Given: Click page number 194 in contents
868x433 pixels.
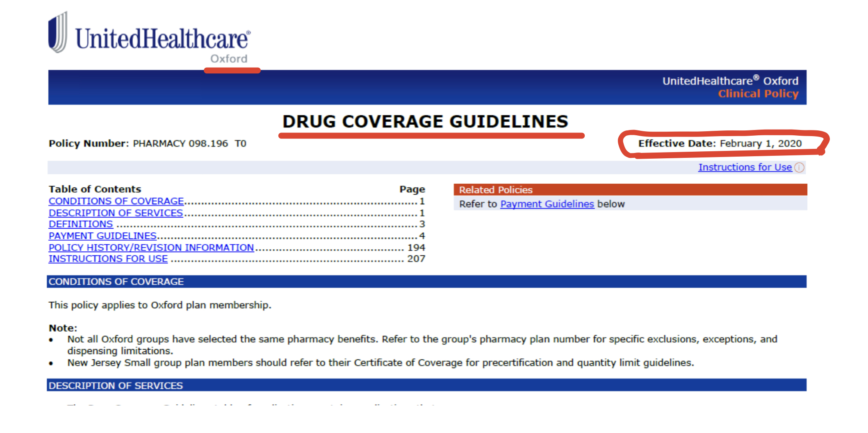Looking at the screenshot, I should pyautogui.click(x=416, y=248).
